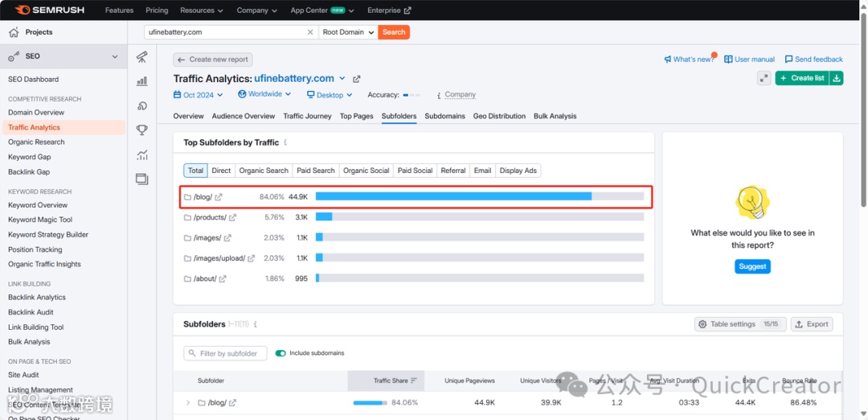The height and width of the screenshot is (420, 868).
Task: Open the trophy icon in the icon rail
Action: click(142, 130)
